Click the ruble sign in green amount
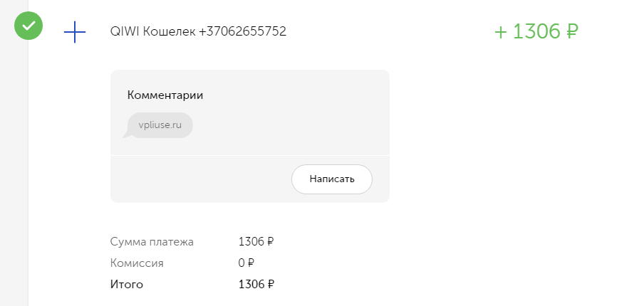The image size is (644, 306). point(572,31)
